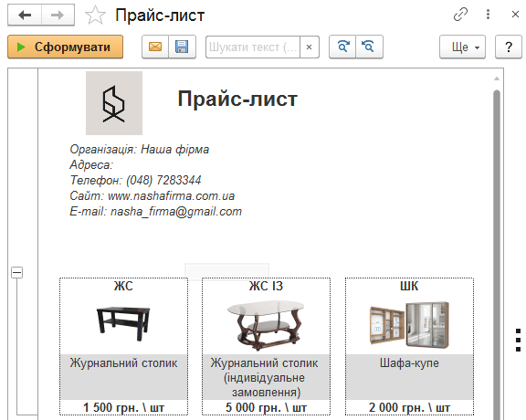Add Прайс-лист to favorites with the star
Screen dimensions: 526x420
pyautogui.click(x=95, y=16)
